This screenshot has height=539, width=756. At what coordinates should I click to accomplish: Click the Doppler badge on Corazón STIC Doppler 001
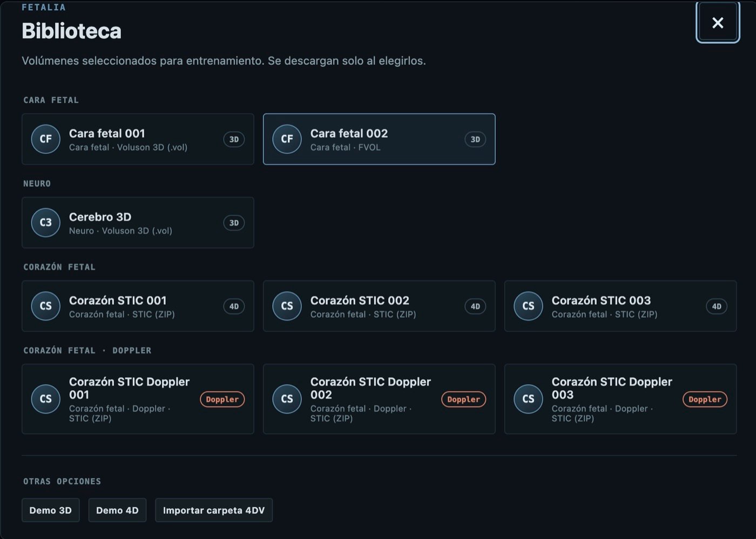(222, 399)
